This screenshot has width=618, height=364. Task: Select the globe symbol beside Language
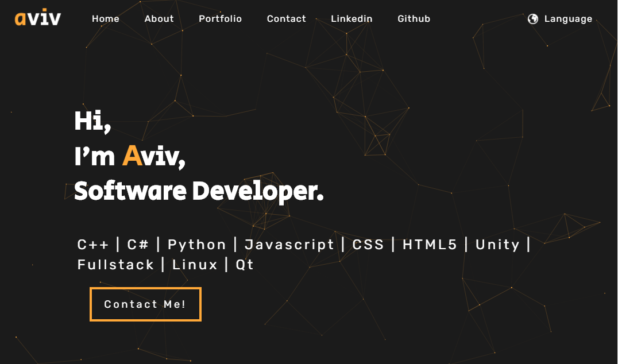[534, 18]
